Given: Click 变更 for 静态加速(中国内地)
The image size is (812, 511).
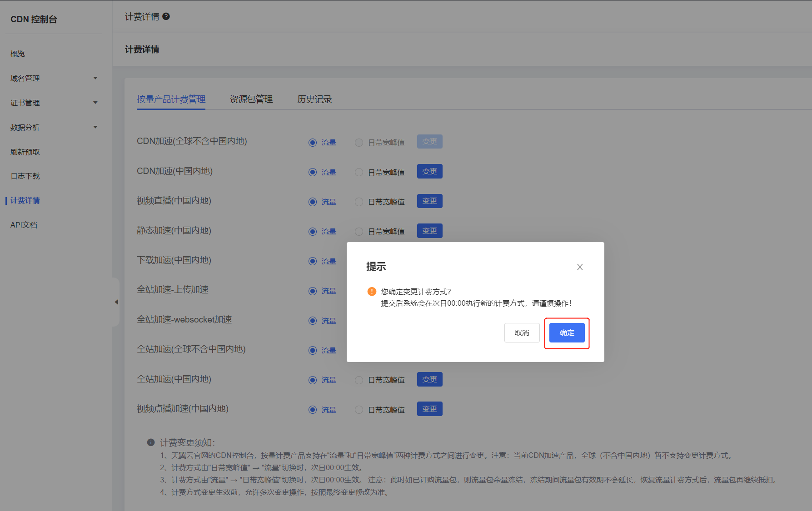Looking at the screenshot, I should tap(430, 231).
